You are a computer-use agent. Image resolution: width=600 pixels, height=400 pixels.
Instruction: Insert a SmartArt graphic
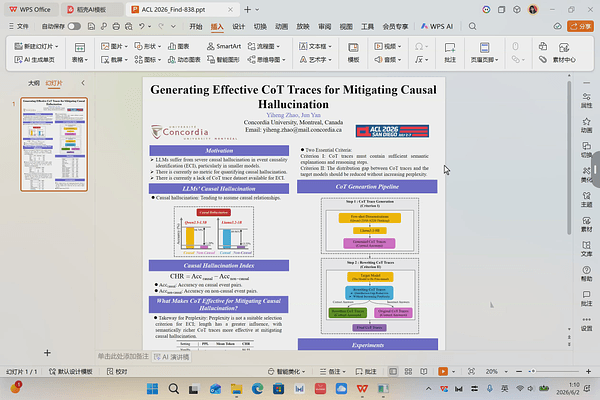pyautogui.click(x=224, y=46)
